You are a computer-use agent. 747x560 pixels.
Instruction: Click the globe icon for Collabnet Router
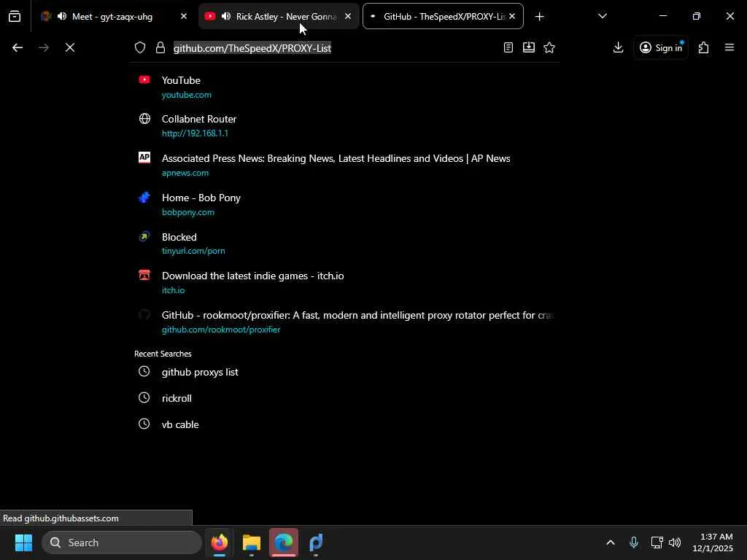[x=144, y=119]
